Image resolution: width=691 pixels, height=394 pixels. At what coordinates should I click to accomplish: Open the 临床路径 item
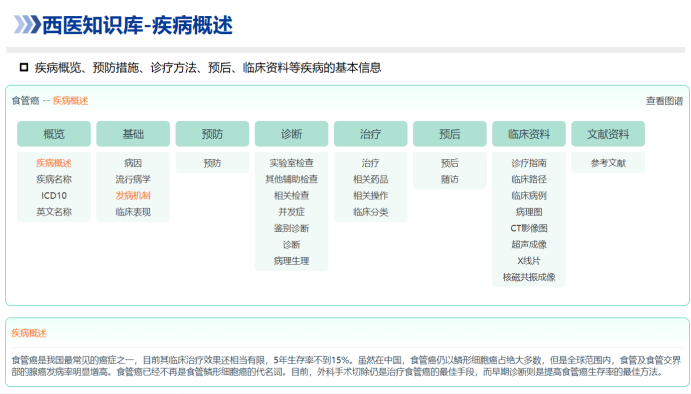pos(529,179)
